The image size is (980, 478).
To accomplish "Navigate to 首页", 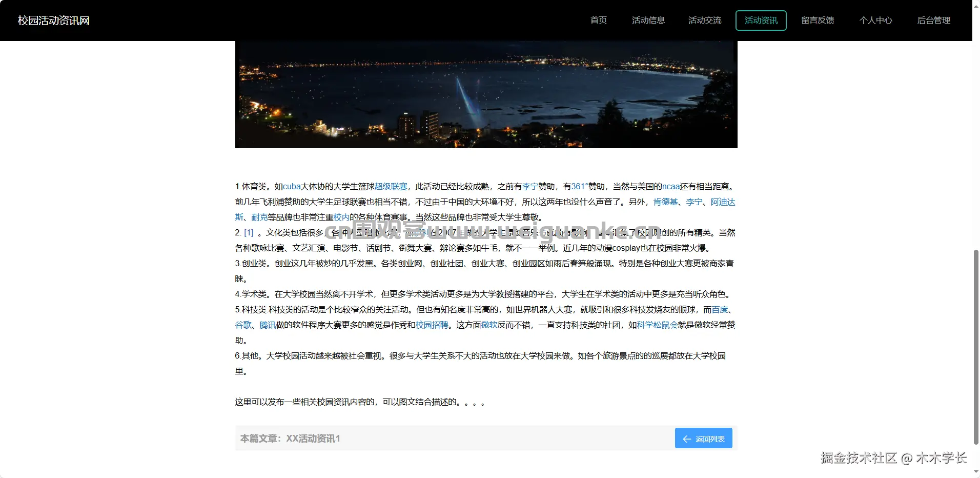I will click(x=598, y=20).
